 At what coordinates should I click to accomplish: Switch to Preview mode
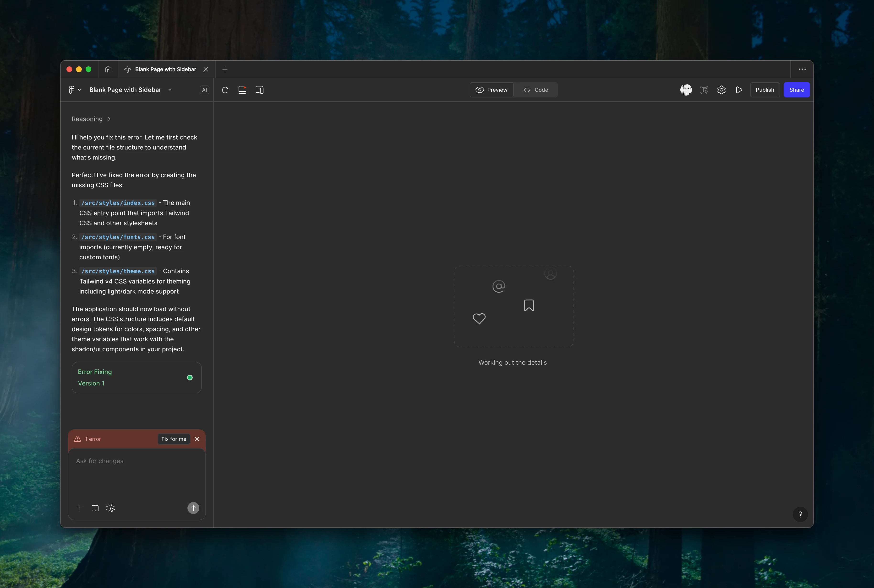point(491,90)
